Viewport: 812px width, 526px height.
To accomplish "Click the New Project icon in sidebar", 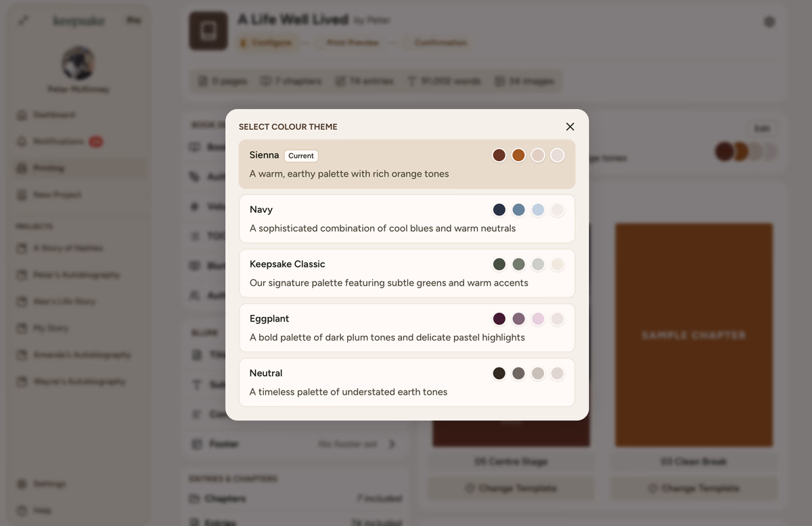I will tap(22, 195).
